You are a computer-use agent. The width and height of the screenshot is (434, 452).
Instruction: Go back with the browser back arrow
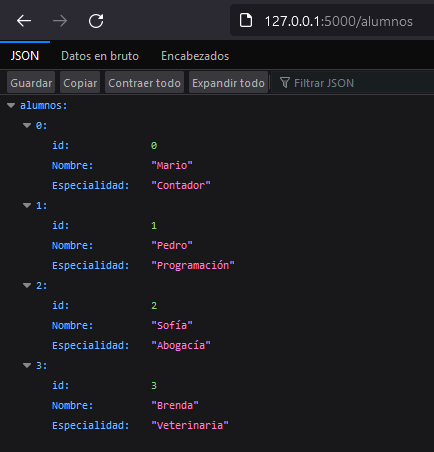[24, 21]
